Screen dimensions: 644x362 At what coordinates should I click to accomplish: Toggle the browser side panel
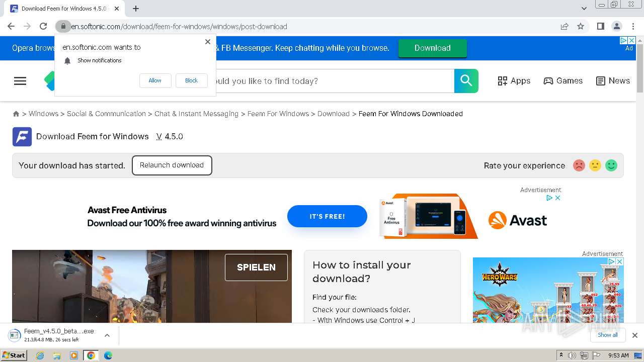tap(600, 26)
